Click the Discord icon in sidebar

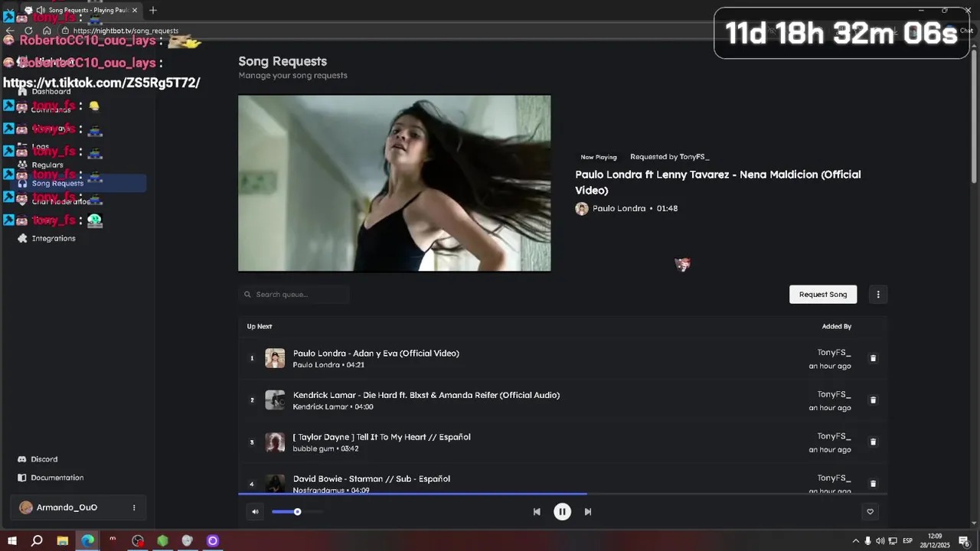tap(22, 459)
